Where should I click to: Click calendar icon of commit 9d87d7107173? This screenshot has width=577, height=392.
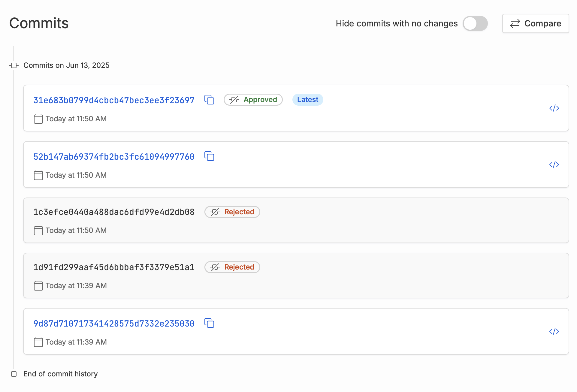pos(38,342)
